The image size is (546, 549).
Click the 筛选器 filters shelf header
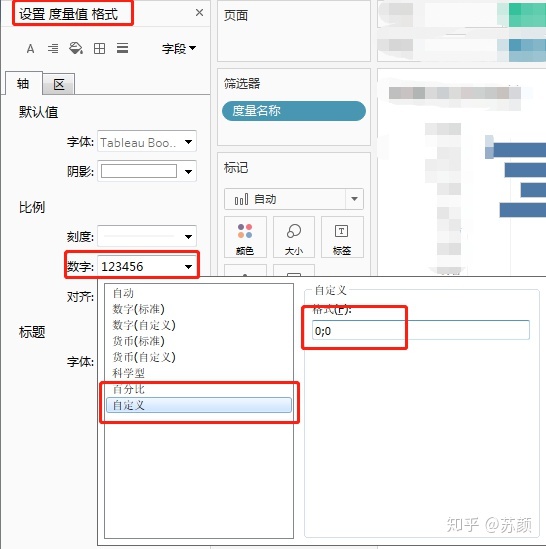[242, 83]
